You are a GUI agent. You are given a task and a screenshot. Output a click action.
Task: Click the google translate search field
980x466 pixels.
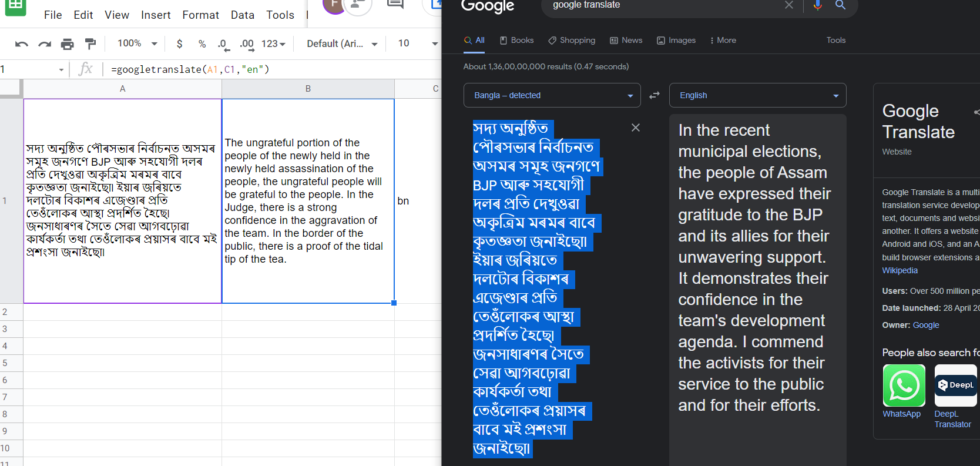point(664,5)
